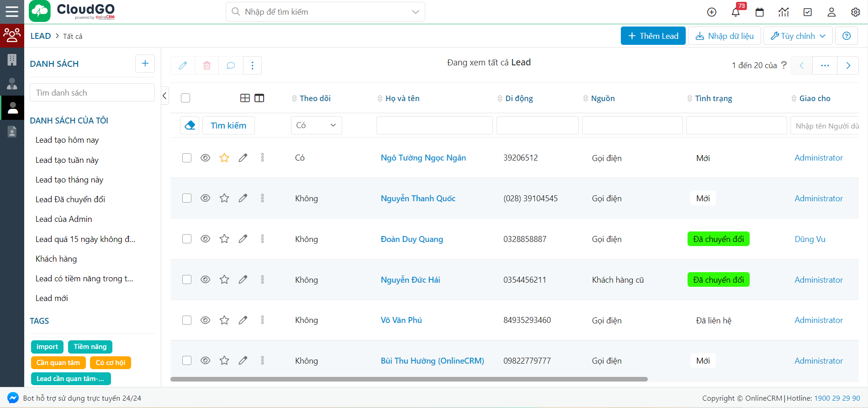Screen dimensions: 868x408
Task: Open the Theo dõi filter dropdown
Action: [316, 125]
